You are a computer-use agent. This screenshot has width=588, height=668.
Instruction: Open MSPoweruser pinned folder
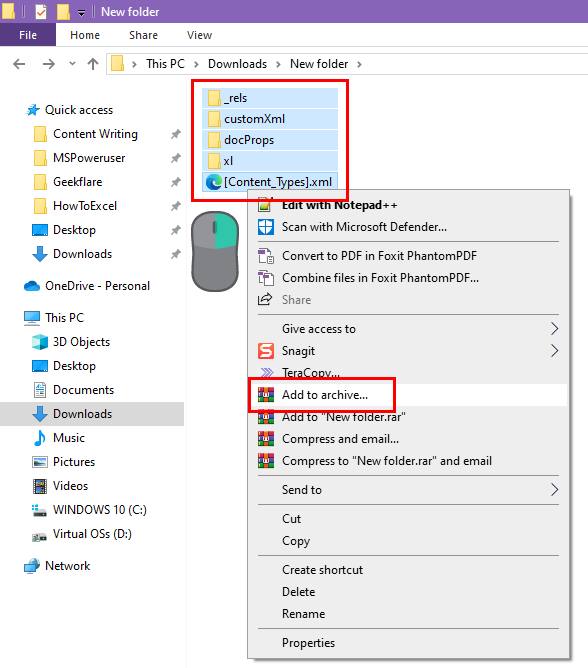click(x=89, y=158)
